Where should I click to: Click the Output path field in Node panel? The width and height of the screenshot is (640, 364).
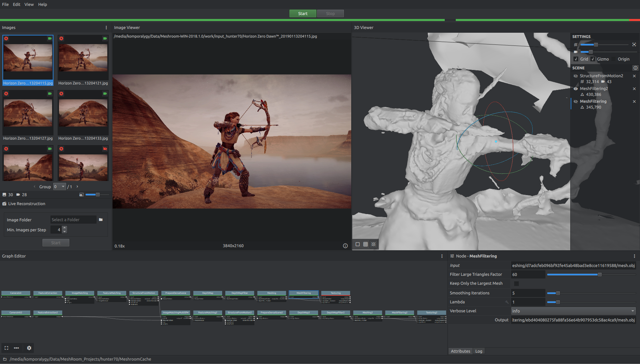coord(573,320)
